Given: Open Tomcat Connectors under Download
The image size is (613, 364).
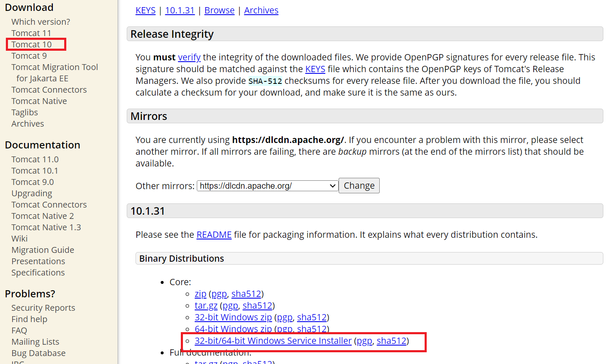Looking at the screenshot, I should click(49, 90).
